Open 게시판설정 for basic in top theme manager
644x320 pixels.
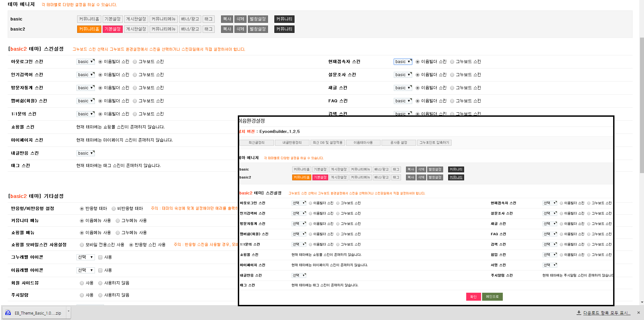tap(136, 19)
